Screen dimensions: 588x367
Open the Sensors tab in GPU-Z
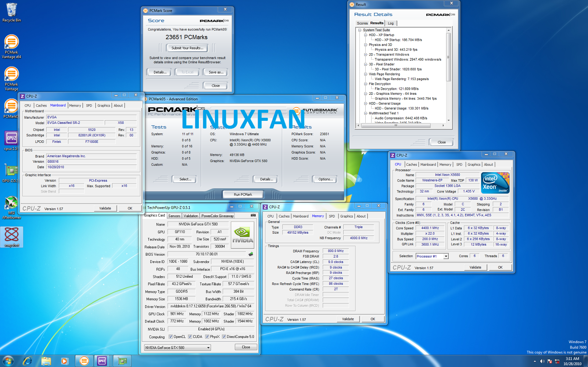coord(174,216)
